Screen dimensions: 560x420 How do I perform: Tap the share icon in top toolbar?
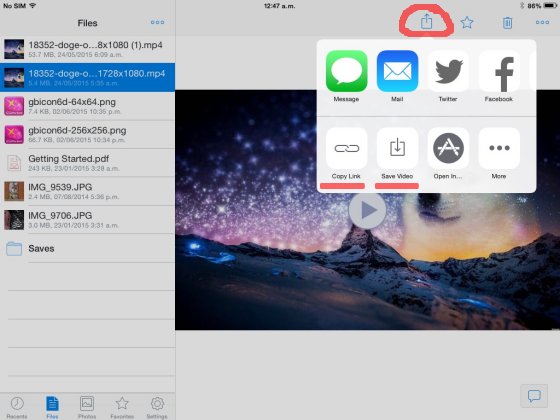pos(426,22)
